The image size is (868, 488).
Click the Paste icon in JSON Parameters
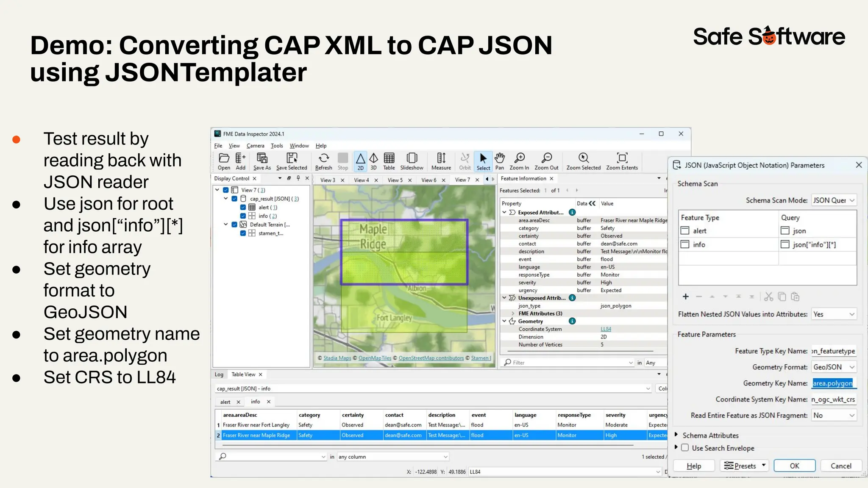point(795,297)
